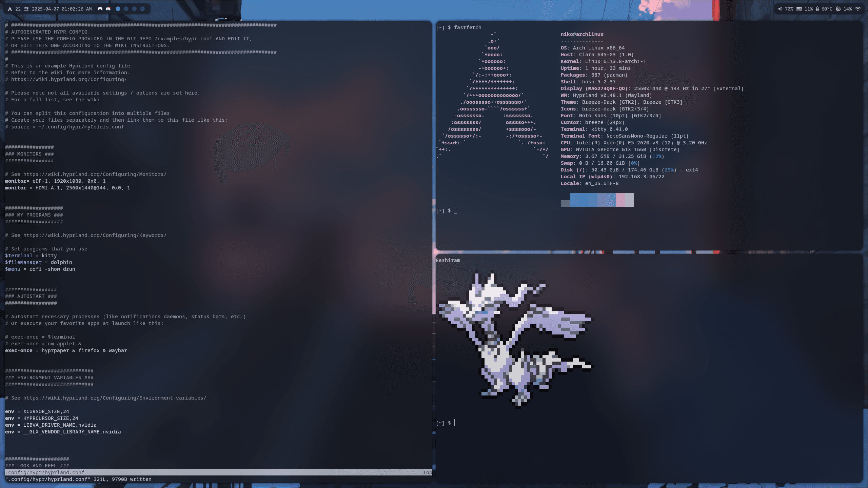The width and height of the screenshot is (868, 488).
Task: Click the blue color block in fastfetch output
Action: [584, 200]
